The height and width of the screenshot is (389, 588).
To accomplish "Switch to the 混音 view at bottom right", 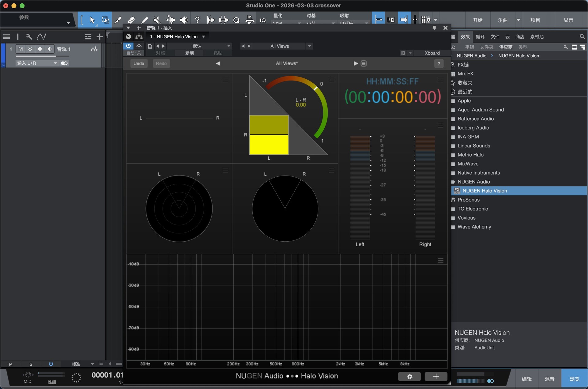I will coord(550,379).
